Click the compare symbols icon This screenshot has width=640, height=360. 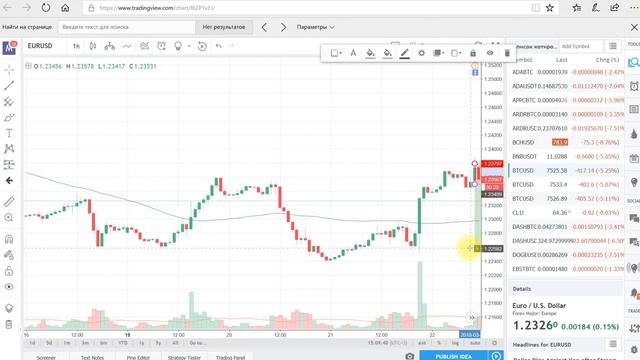109,46
